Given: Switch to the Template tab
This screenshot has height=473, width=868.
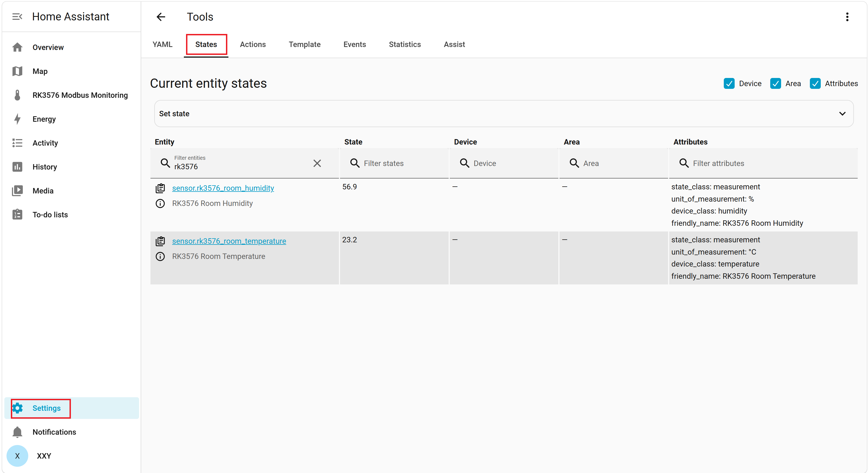Looking at the screenshot, I should coord(305,45).
